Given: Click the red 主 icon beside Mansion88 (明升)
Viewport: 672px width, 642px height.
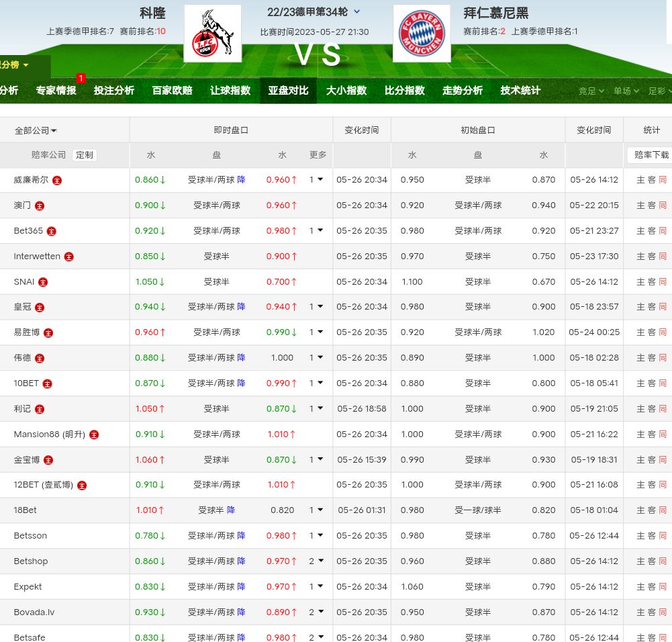Looking at the screenshot, I should [x=94, y=434].
